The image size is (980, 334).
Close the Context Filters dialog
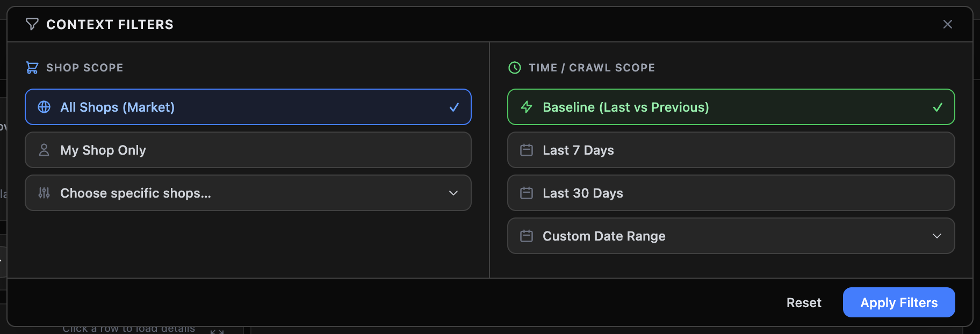pos(947,24)
